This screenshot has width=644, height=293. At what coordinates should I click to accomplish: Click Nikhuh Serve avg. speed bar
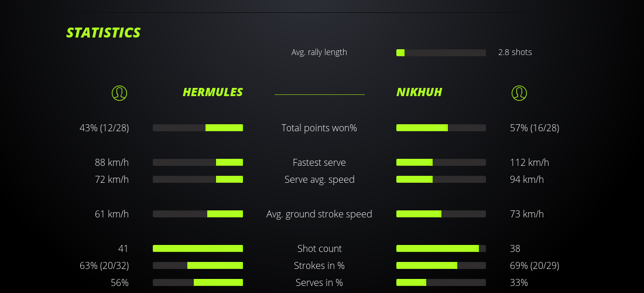pyautogui.click(x=441, y=179)
